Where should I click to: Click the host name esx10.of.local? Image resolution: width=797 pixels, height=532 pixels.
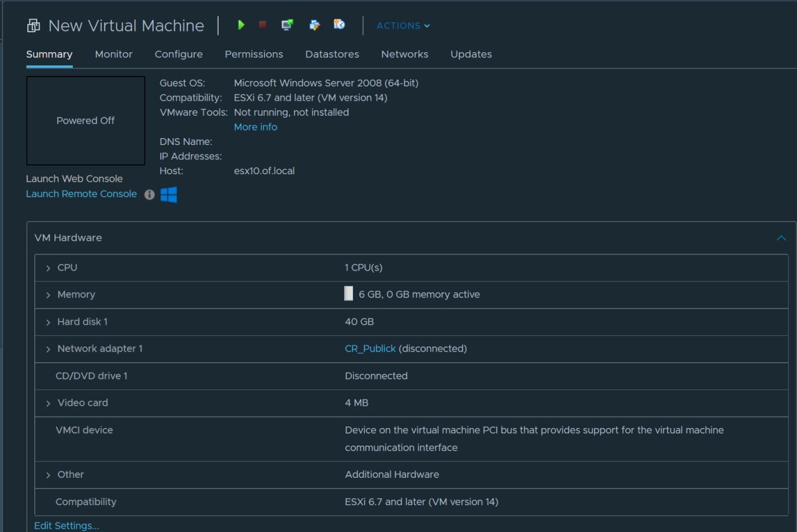pyautogui.click(x=265, y=170)
